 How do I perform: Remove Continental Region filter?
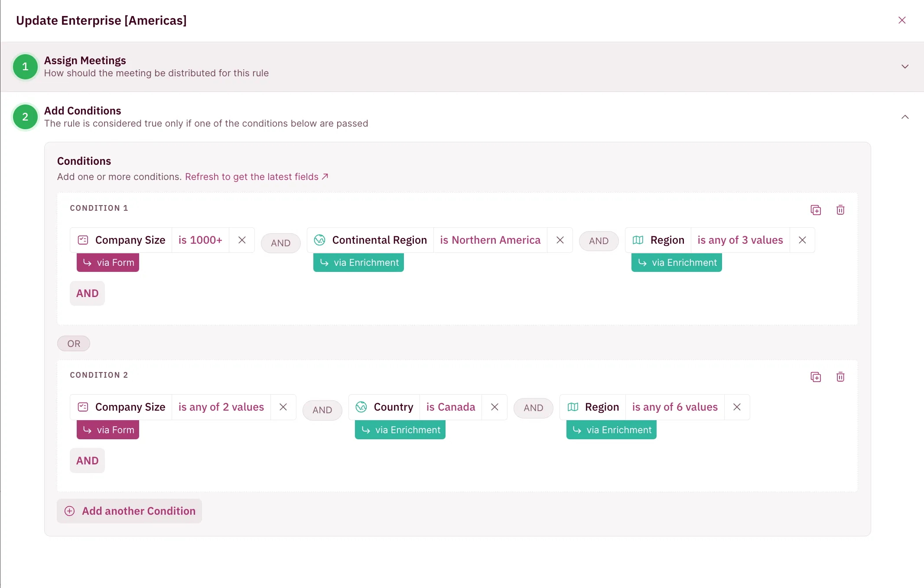560,240
